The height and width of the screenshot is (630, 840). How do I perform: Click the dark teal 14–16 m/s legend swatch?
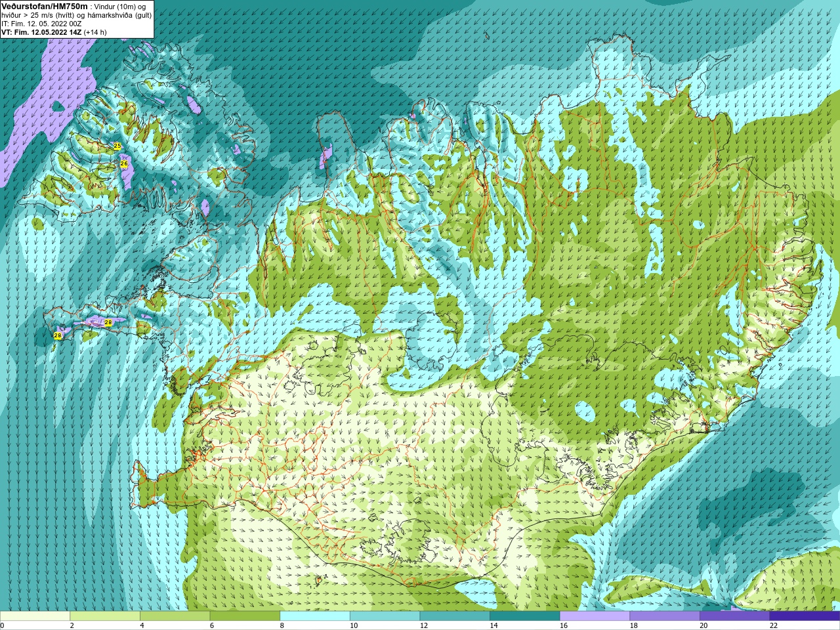pos(525,616)
